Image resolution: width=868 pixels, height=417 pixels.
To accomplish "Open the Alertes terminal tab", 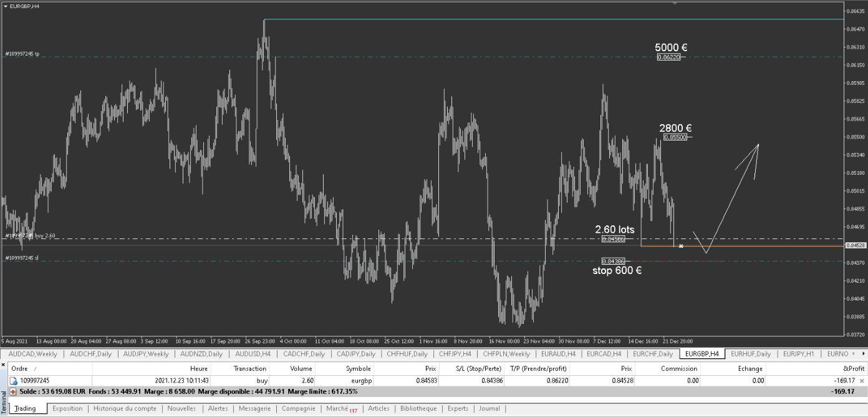I will pyautogui.click(x=218, y=409).
